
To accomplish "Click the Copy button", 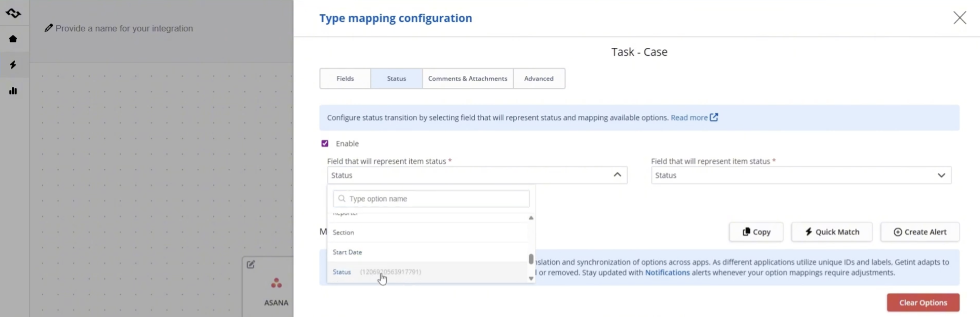I will (x=756, y=232).
